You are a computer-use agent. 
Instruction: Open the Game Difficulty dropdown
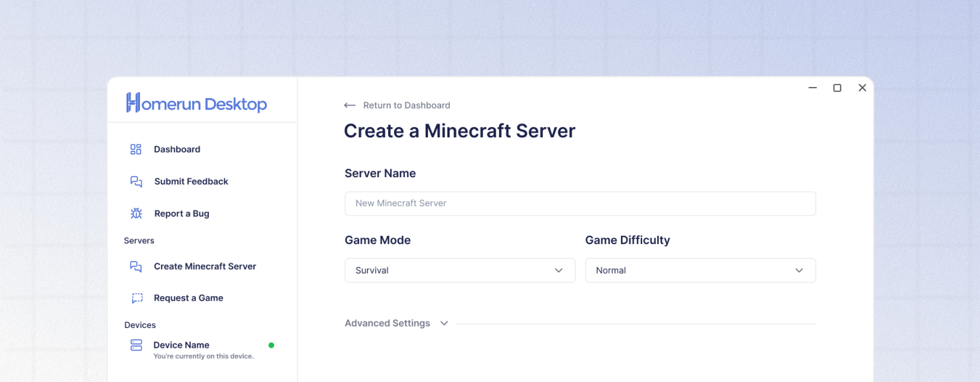click(700, 271)
